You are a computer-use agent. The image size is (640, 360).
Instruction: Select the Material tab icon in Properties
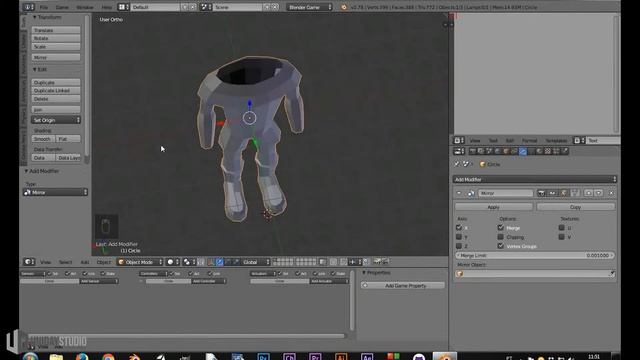(540, 151)
